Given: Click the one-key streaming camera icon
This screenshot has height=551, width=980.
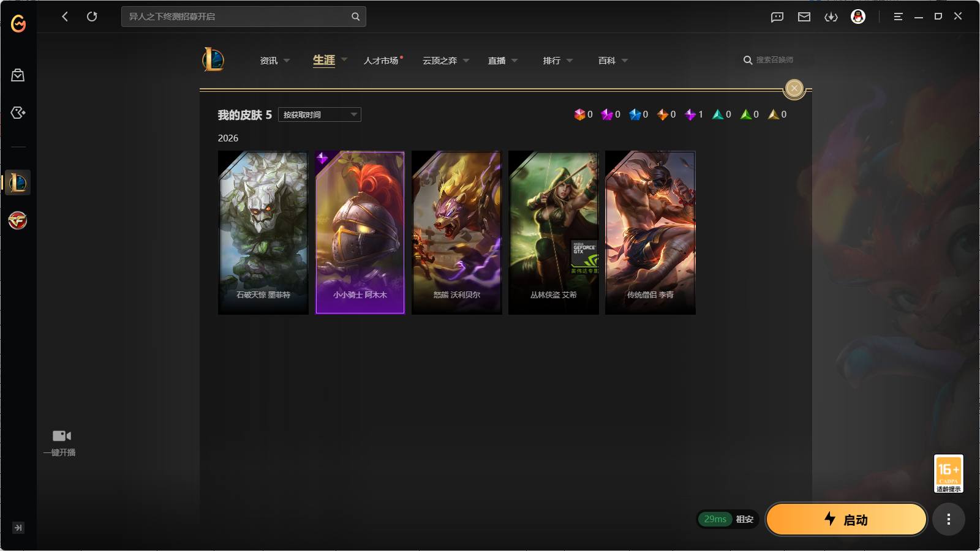Looking at the screenshot, I should (x=61, y=436).
